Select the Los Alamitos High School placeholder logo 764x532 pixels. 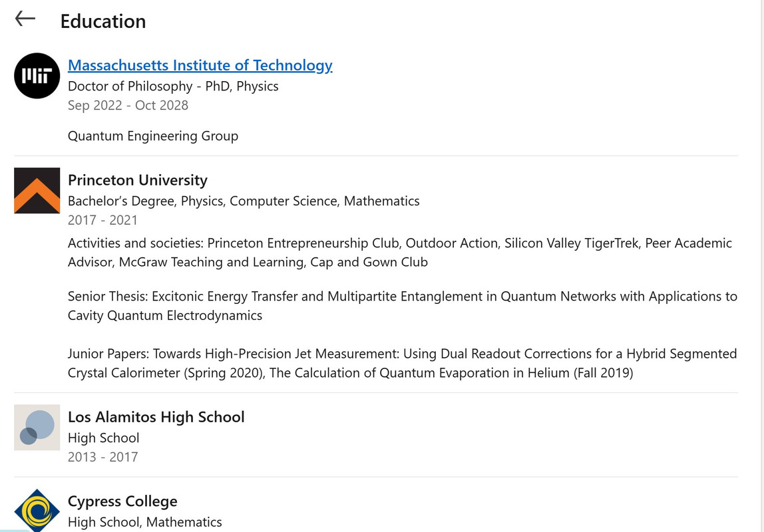tap(37, 428)
